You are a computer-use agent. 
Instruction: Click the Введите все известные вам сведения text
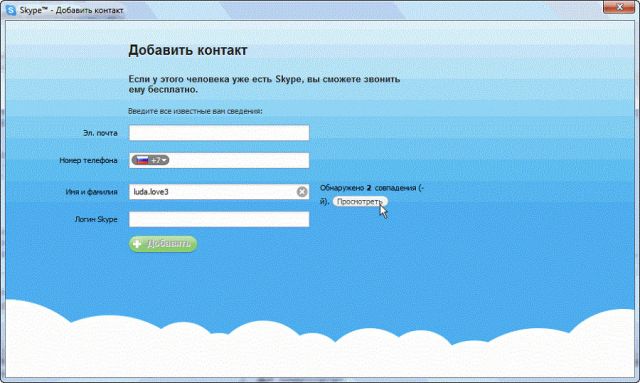(x=195, y=111)
